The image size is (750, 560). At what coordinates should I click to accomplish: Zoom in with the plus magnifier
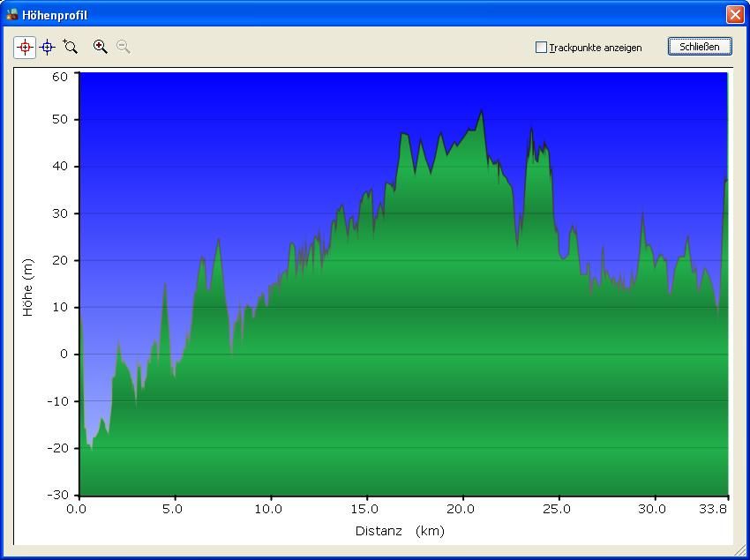[101, 48]
